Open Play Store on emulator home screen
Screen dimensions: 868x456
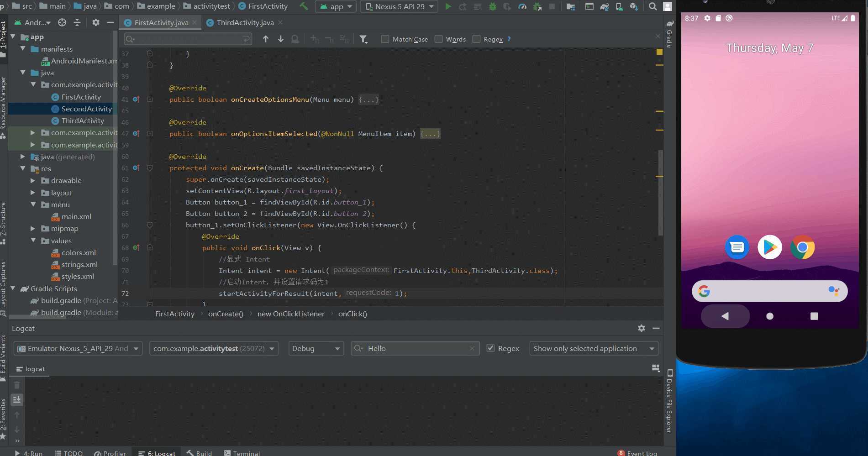click(x=769, y=247)
